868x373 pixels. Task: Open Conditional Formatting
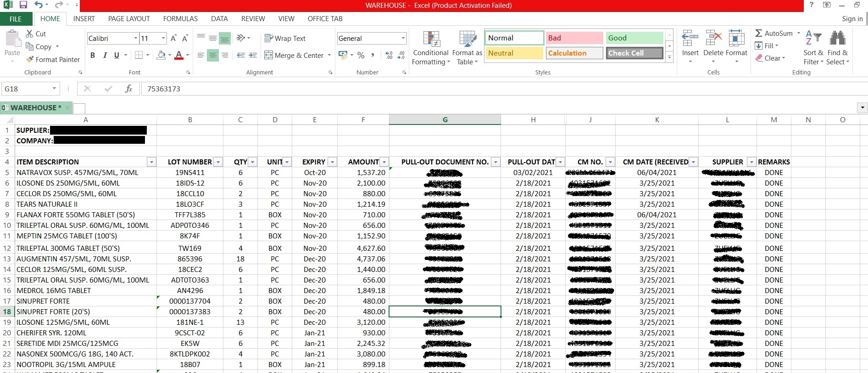click(431, 48)
